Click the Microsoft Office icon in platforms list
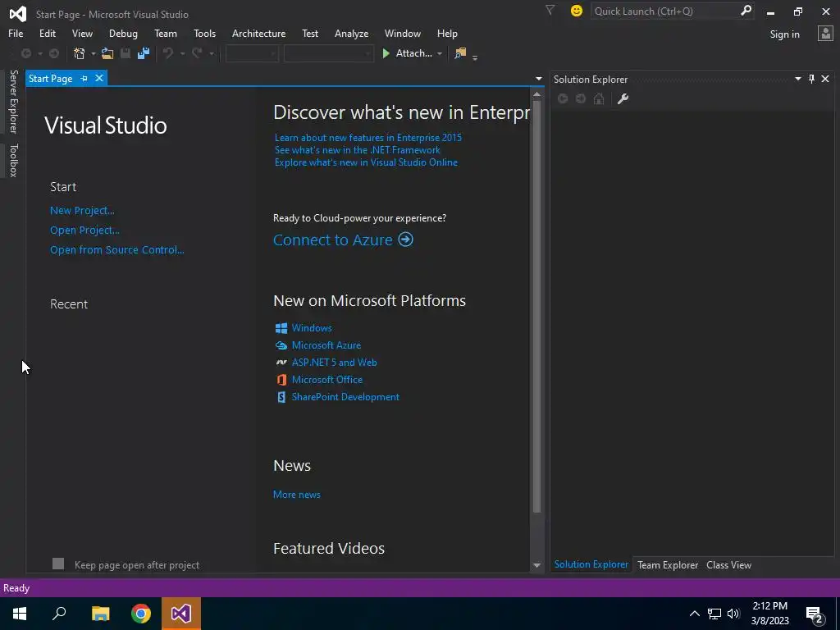The image size is (840, 630). (281, 380)
